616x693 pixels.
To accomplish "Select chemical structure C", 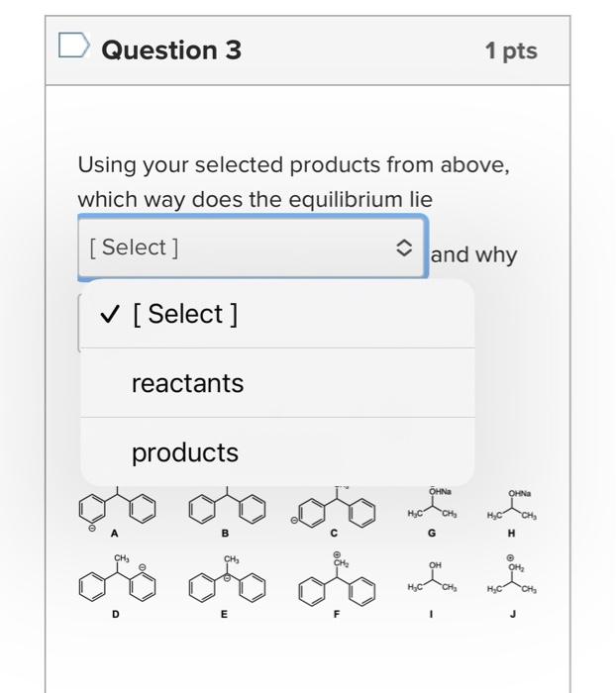I will (x=338, y=509).
